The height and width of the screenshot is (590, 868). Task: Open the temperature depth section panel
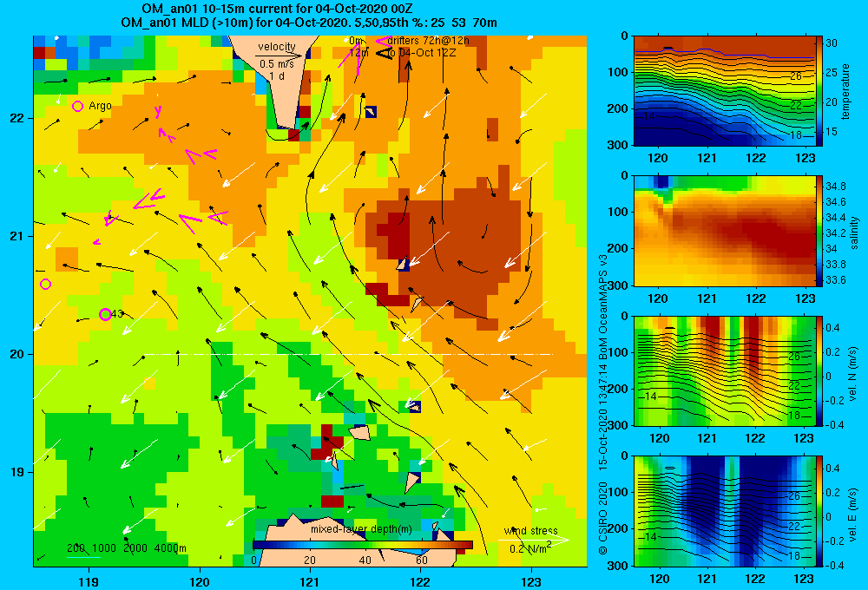725,91
